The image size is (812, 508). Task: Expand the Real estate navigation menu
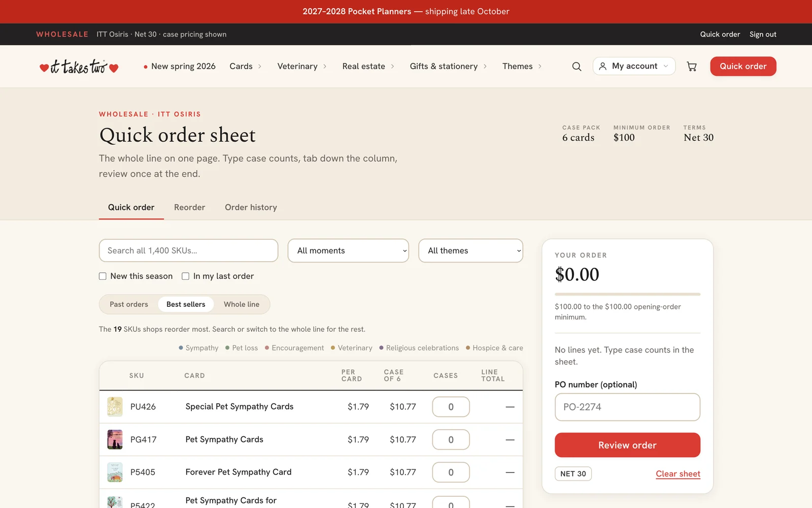coord(368,67)
